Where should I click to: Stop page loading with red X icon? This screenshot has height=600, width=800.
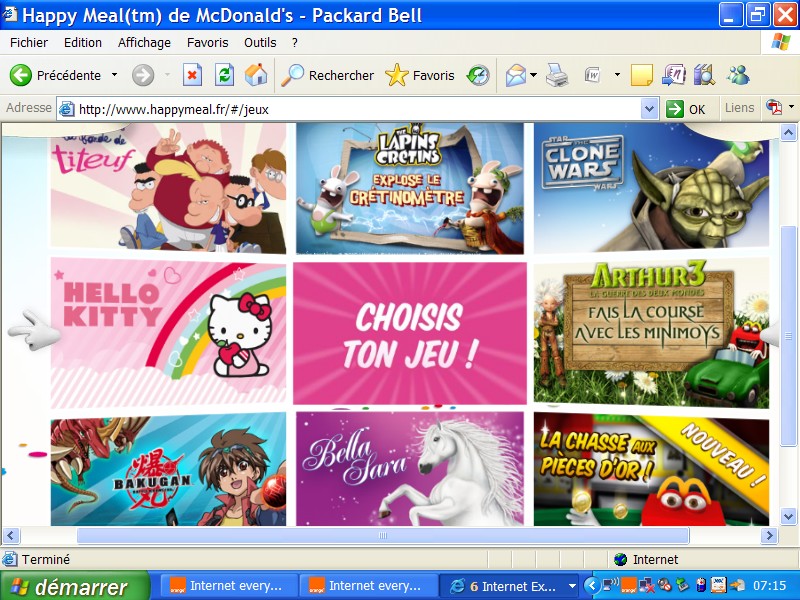pyautogui.click(x=192, y=76)
